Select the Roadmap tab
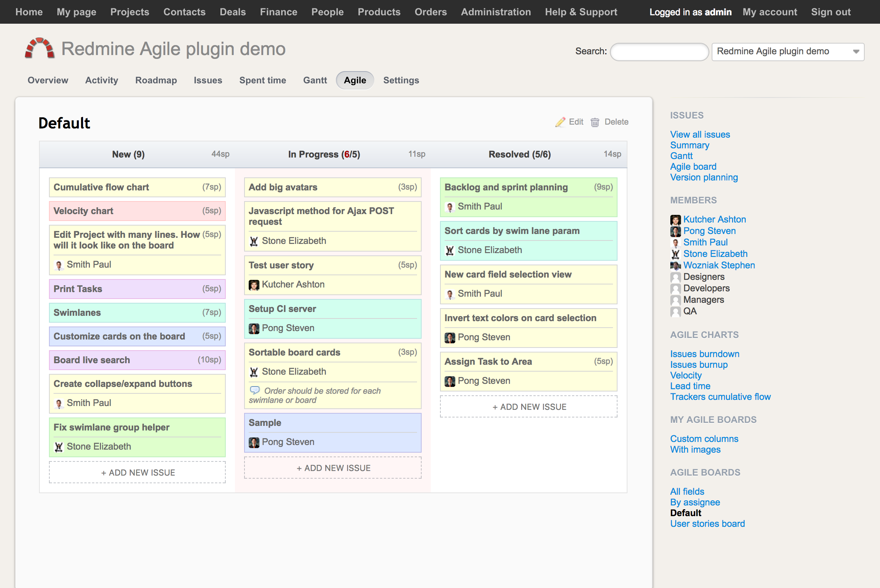The height and width of the screenshot is (588, 880). click(x=156, y=80)
